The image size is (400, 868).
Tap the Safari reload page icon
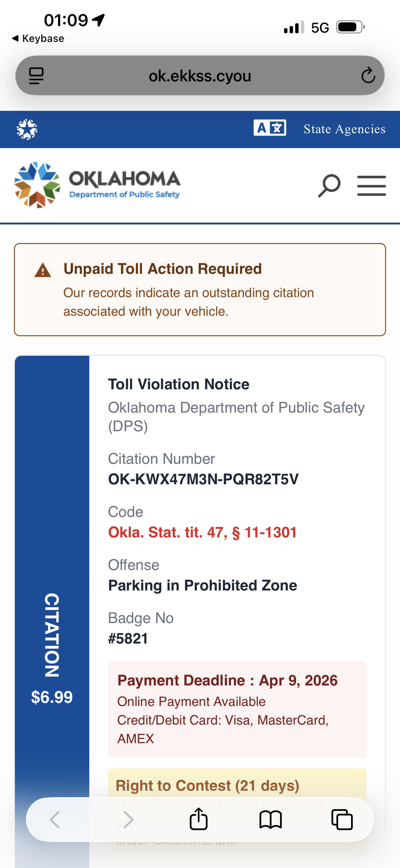coord(368,75)
